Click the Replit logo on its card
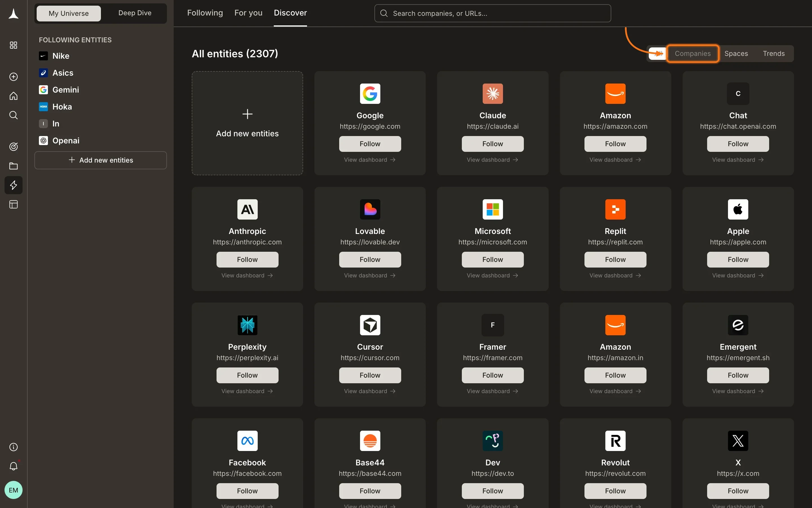This screenshot has width=812, height=508. click(615, 209)
